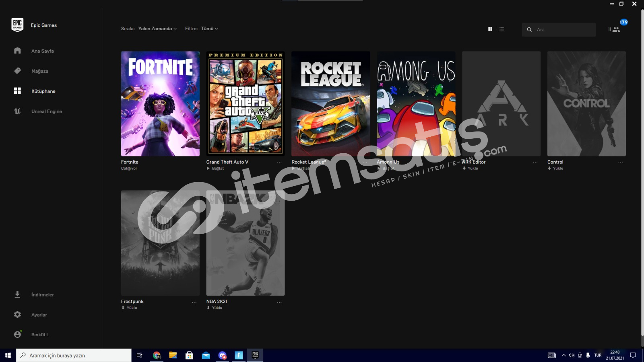Expand the Filtre Tümü dropdown
644x362 pixels.
click(210, 29)
